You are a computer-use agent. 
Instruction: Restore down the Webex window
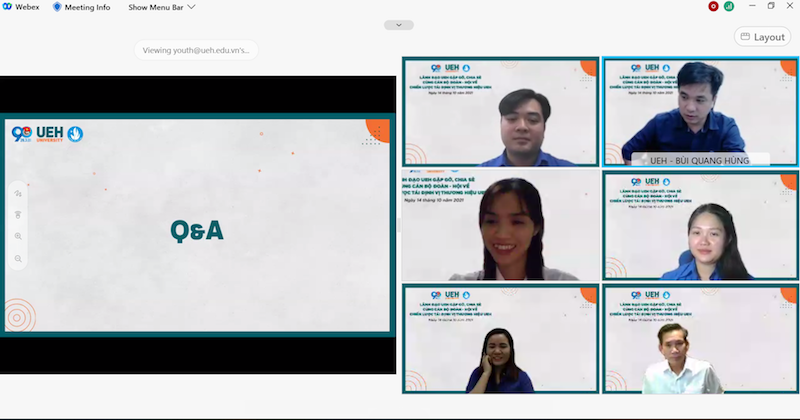click(771, 6)
